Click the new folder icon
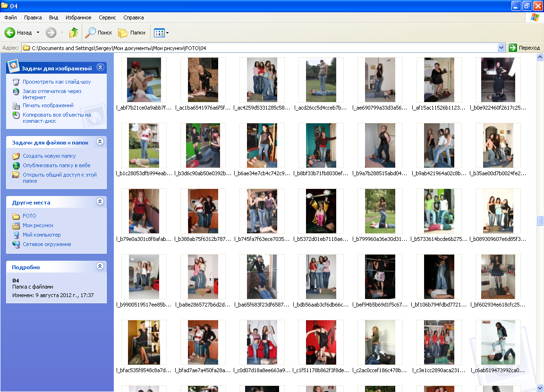The width and height of the screenshot is (544, 392). pos(16,156)
